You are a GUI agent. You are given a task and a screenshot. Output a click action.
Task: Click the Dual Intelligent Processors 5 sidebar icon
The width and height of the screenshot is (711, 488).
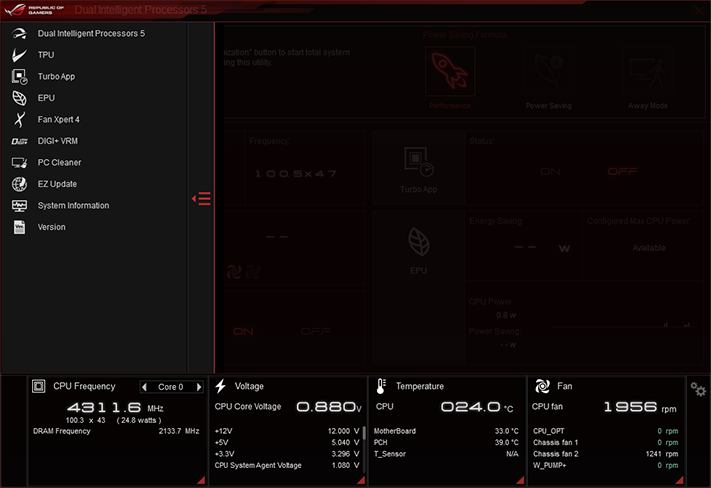tap(19, 34)
